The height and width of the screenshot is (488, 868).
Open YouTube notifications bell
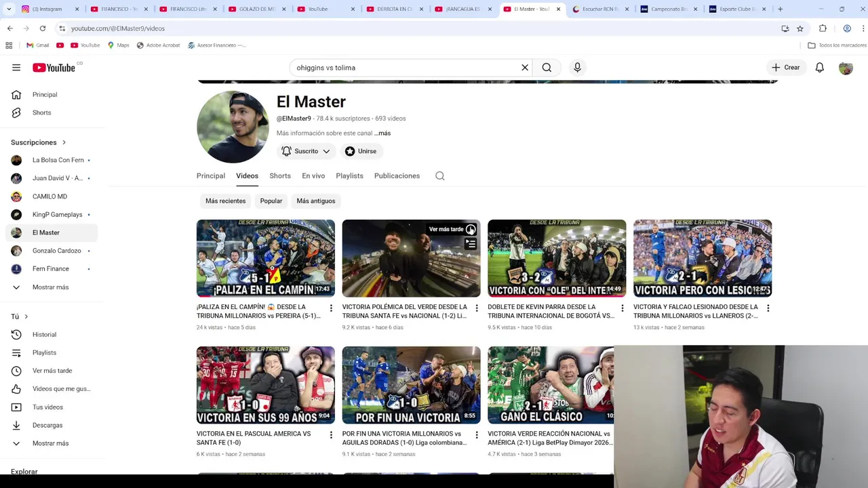click(x=819, y=68)
